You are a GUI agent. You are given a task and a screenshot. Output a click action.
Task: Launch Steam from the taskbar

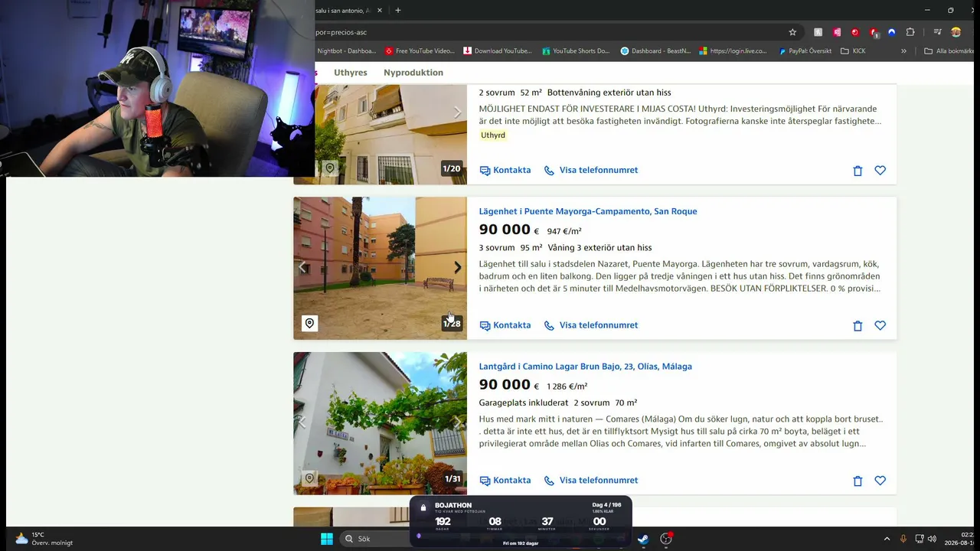643,539
